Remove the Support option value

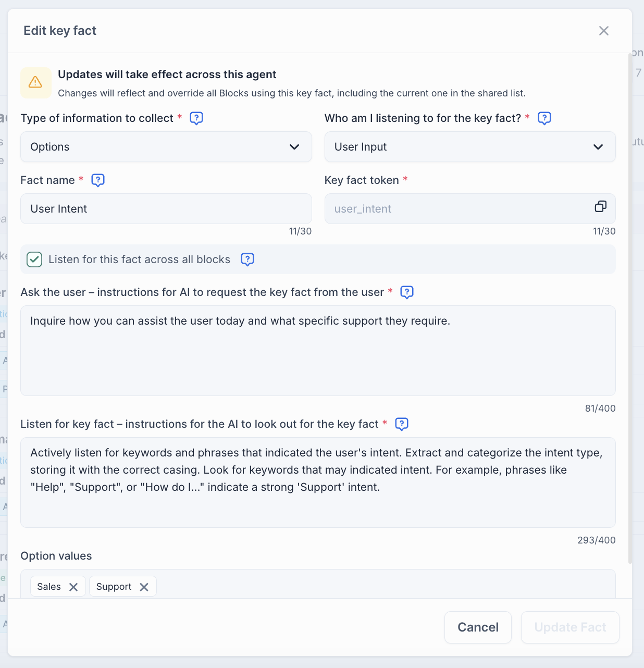tap(144, 587)
